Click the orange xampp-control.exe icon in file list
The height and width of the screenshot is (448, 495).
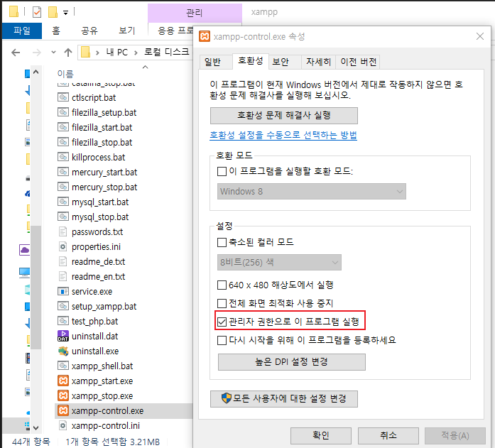[63, 410]
